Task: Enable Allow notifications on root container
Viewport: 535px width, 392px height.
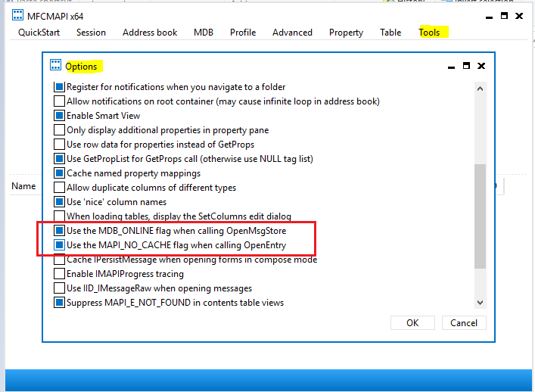Action: click(x=59, y=101)
